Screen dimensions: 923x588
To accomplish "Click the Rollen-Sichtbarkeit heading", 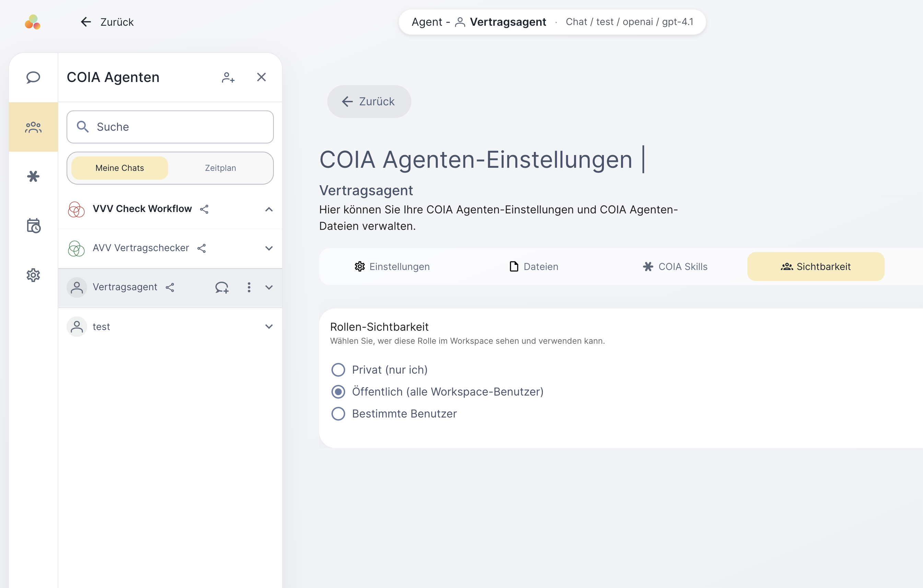I will click(379, 327).
